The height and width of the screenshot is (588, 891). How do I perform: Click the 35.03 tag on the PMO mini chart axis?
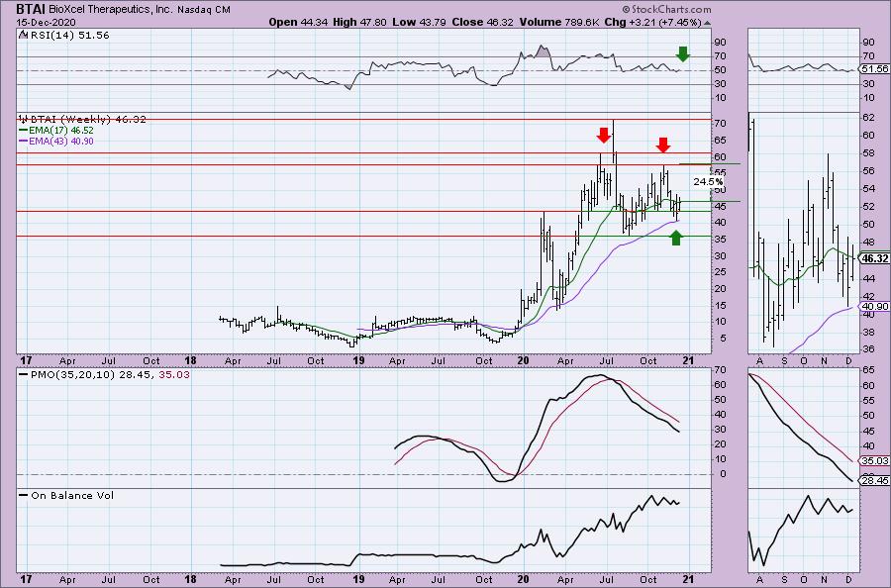pos(874,460)
